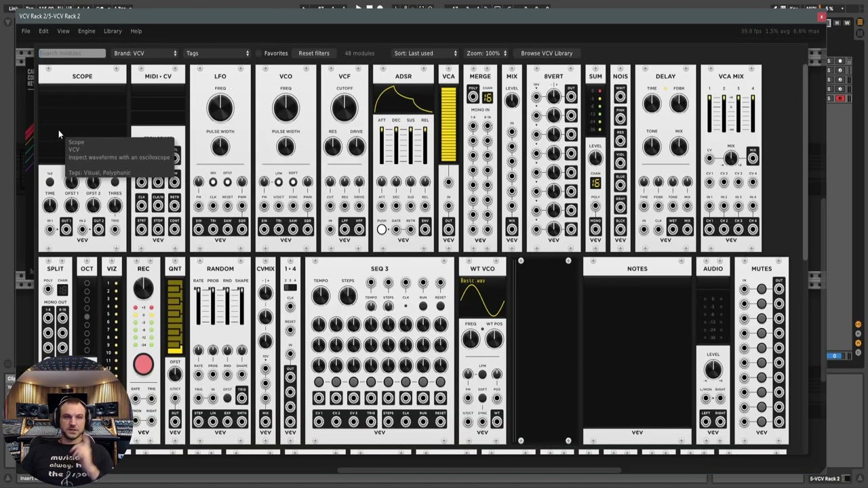Viewport: 868px width, 488px height.
Task: Open the File menu
Action: 26,31
